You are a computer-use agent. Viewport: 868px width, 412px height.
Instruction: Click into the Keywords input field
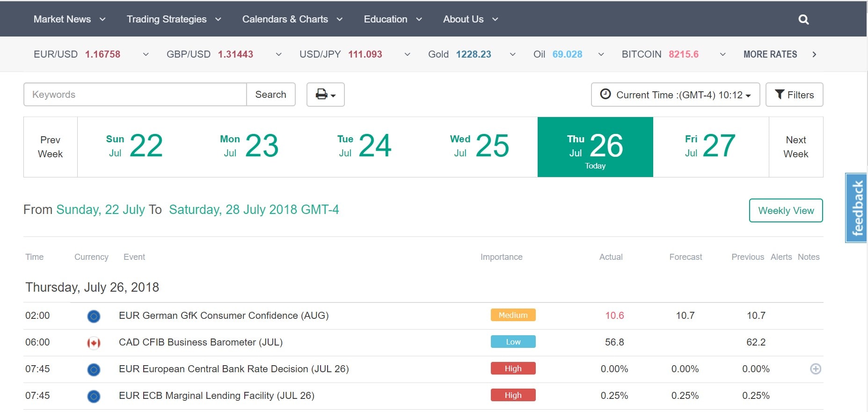coord(135,95)
